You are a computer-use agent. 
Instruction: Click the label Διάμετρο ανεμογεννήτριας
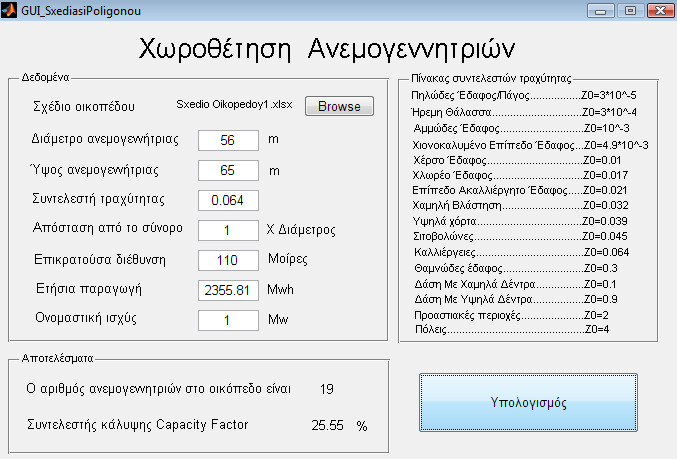105,139
